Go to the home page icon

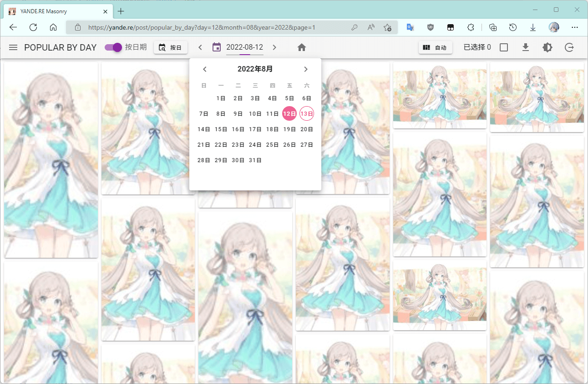click(301, 47)
